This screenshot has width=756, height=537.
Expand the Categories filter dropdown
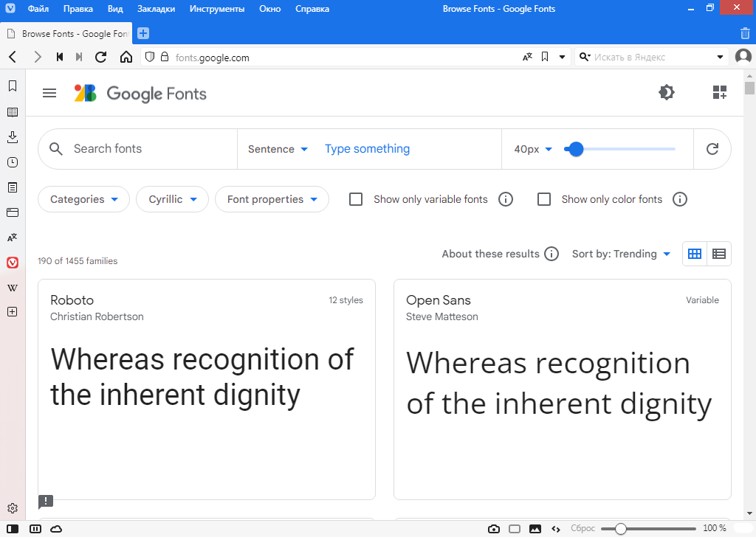click(x=83, y=199)
